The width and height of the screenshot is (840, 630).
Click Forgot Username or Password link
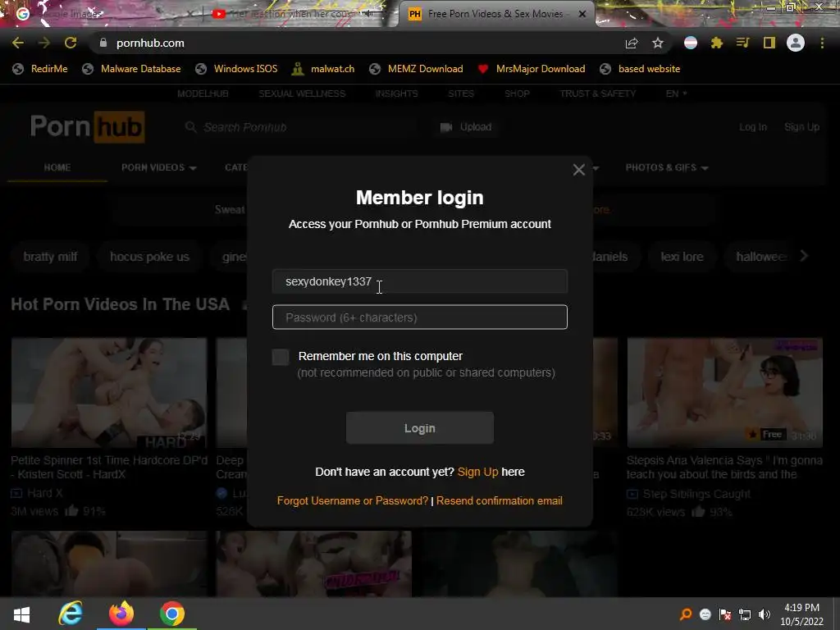point(353,501)
